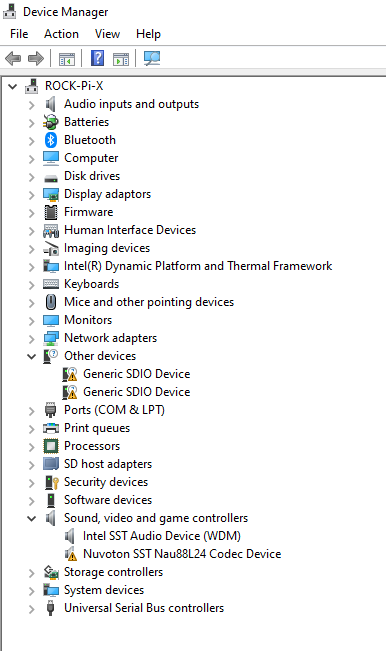
Task: Click the Display adaptors icon
Action: [51, 194]
